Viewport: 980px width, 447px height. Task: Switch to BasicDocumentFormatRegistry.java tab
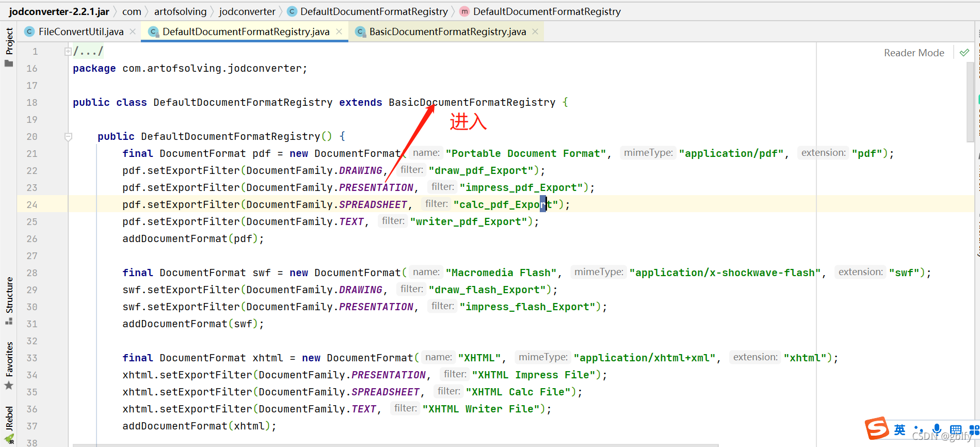tap(447, 31)
